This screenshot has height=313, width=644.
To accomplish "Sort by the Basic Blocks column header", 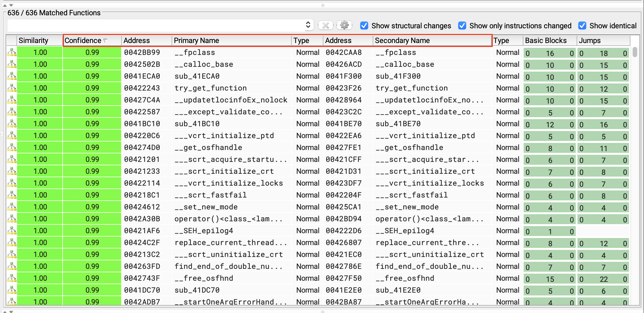I will click(550, 40).
